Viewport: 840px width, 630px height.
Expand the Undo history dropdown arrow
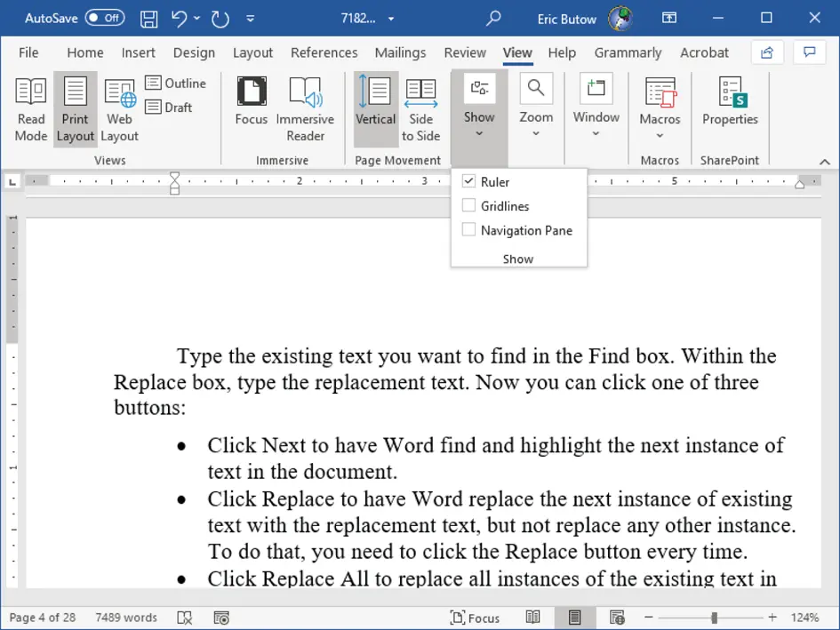click(x=196, y=18)
